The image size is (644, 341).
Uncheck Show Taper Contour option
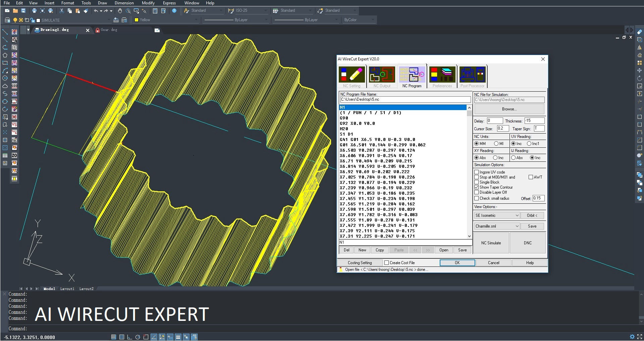[x=476, y=187]
